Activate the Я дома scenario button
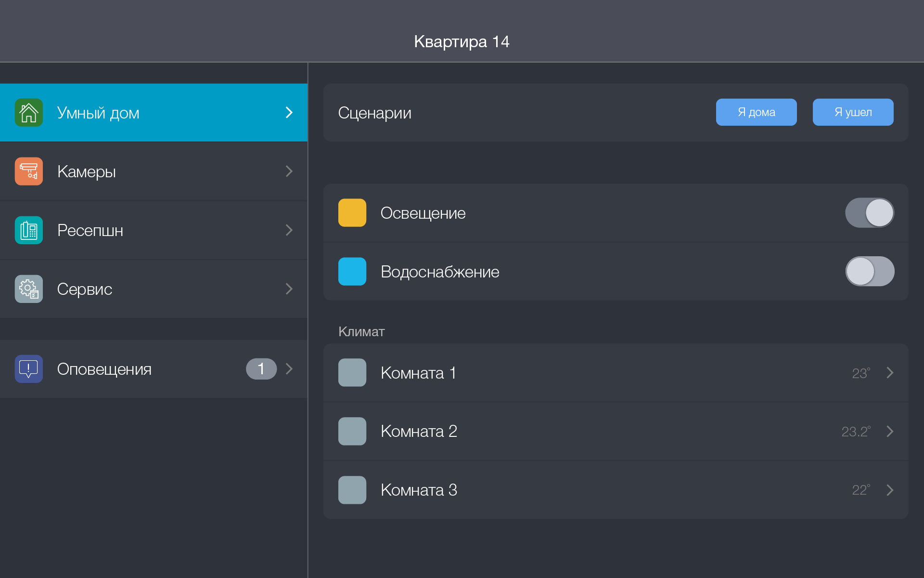The width and height of the screenshot is (924, 578). (x=756, y=112)
